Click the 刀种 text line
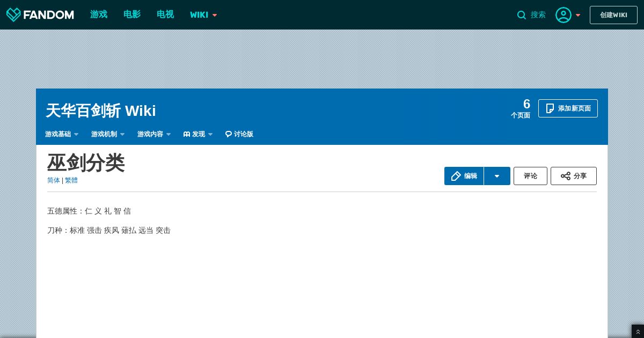Image resolution: width=644 pixels, height=338 pixels. [109, 230]
